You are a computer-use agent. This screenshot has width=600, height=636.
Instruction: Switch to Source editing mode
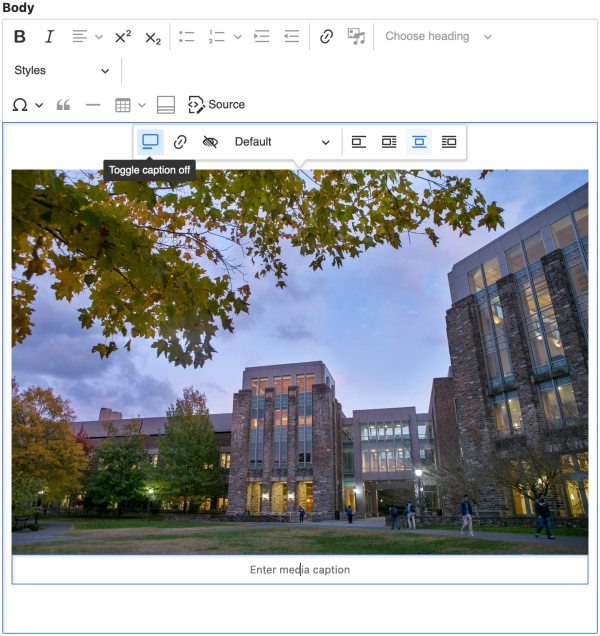pos(217,105)
